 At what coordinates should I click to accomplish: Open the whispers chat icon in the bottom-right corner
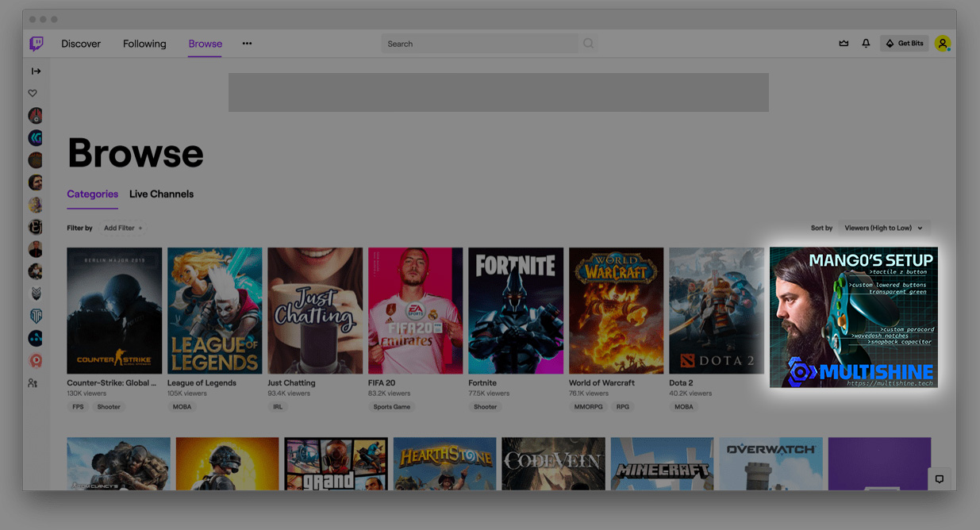pyautogui.click(x=939, y=479)
